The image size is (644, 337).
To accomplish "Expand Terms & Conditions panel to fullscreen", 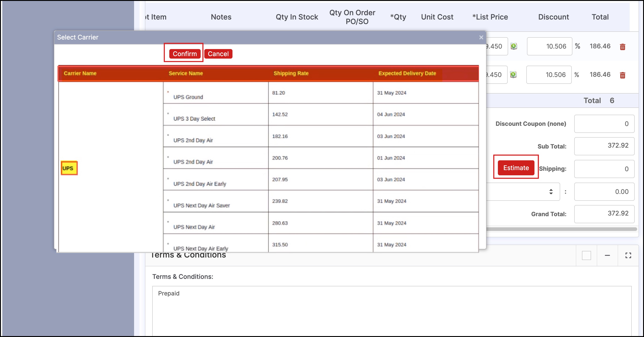I will click(x=628, y=255).
